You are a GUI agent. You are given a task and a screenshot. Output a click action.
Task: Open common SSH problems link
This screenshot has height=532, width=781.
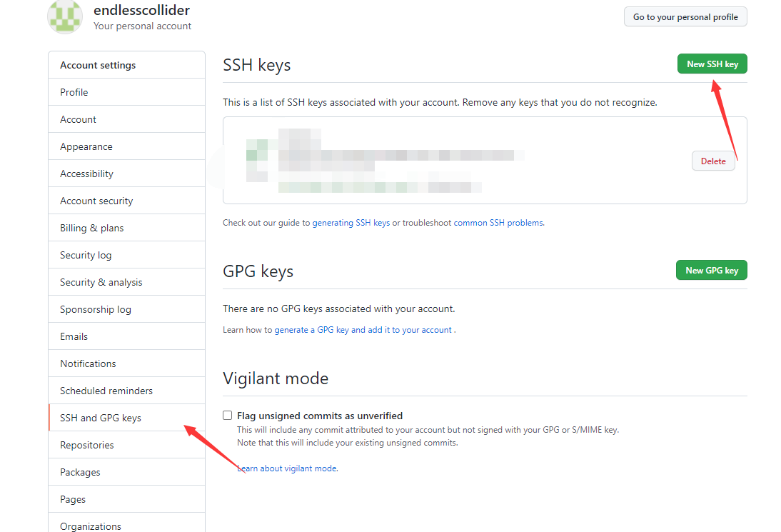(x=498, y=223)
